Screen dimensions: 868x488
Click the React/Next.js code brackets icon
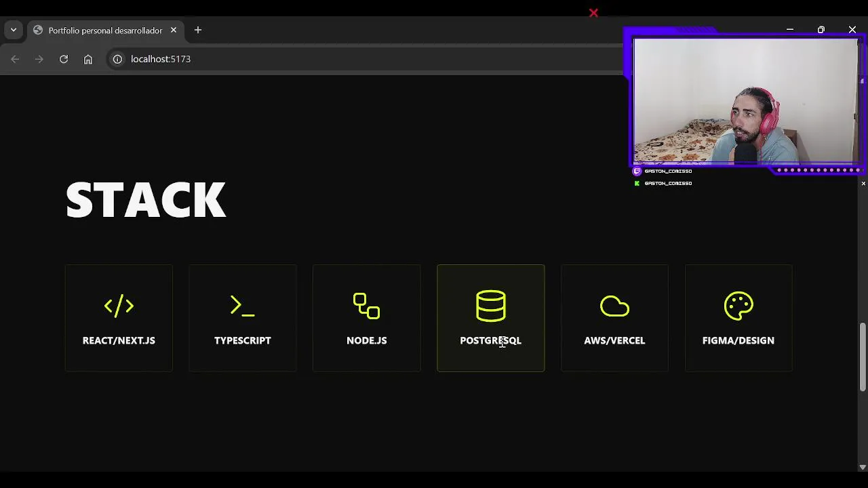[119, 306]
